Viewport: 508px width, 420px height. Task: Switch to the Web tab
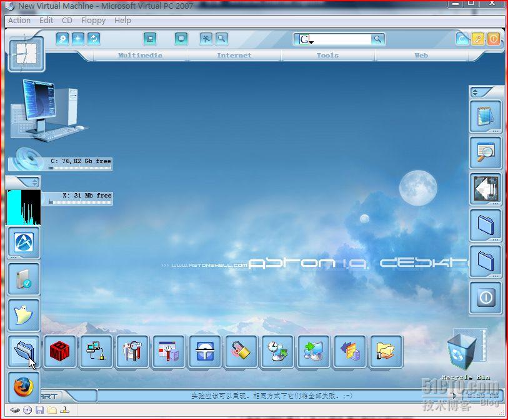421,56
